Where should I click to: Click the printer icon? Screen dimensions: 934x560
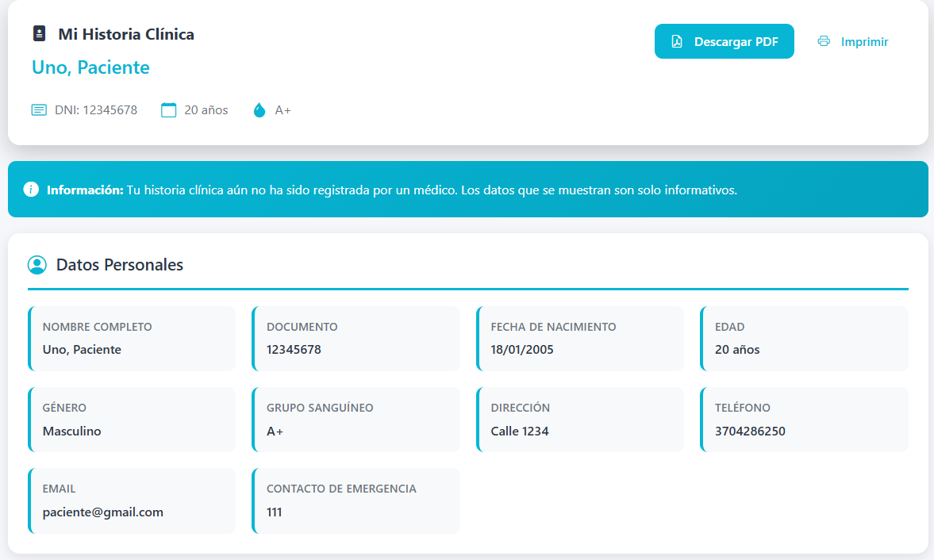[824, 42]
